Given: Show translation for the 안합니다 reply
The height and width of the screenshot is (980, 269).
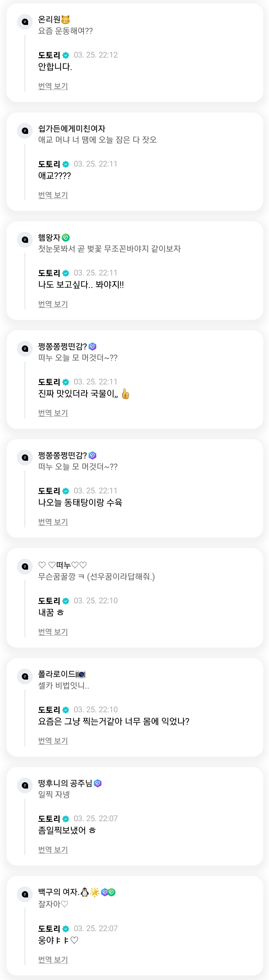Looking at the screenshot, I should 53,86.
